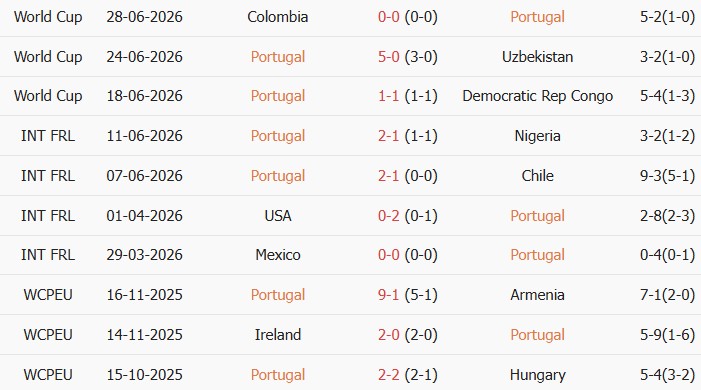Open the Colombia team link

click(x=278, y=17)
